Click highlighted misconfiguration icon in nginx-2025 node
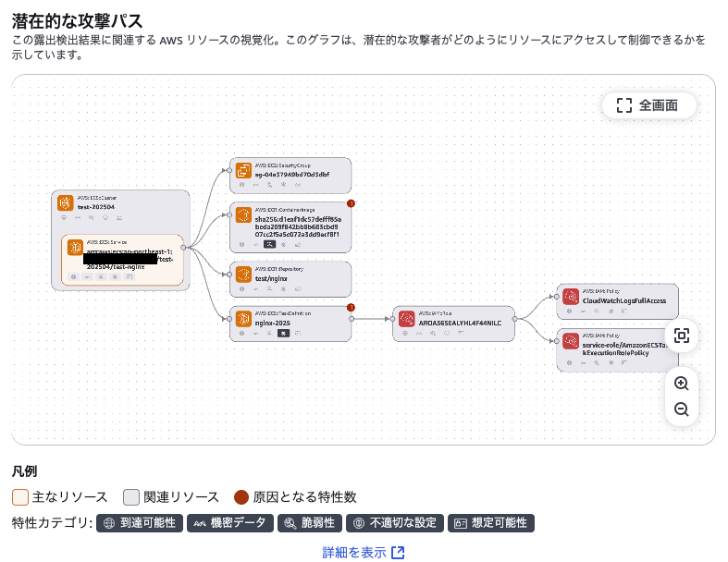Screen dimensions: 728x562 [x=283, y=333]
